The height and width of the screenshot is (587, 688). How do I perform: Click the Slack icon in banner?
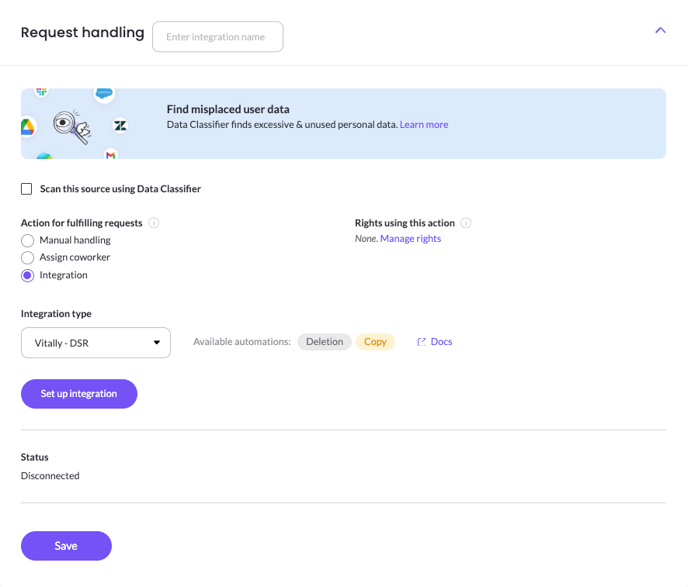[42, 92]
